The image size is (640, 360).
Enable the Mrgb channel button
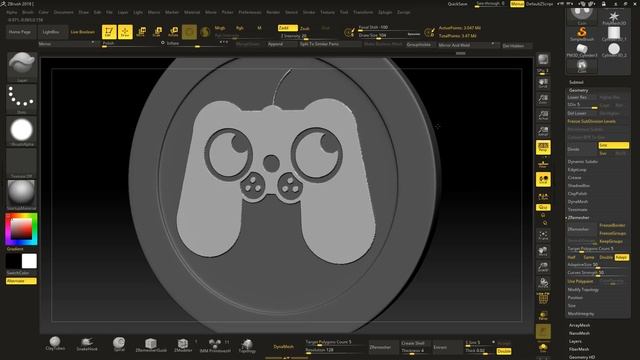[x=220, y=28]
